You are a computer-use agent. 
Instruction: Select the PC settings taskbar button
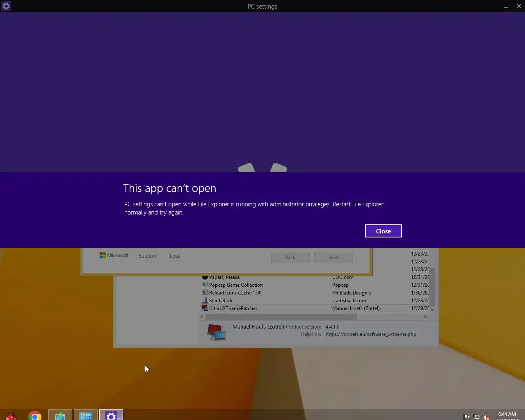pos(111,415)
